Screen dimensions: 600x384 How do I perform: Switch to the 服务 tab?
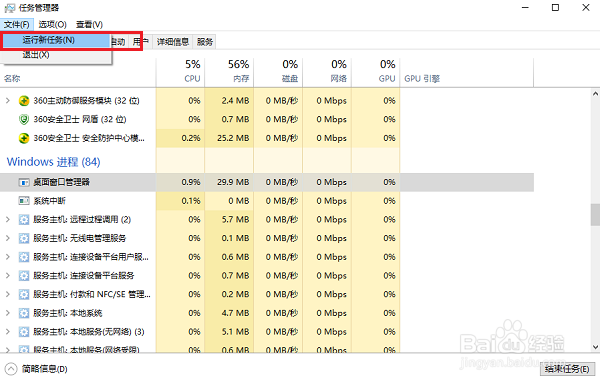205,42
